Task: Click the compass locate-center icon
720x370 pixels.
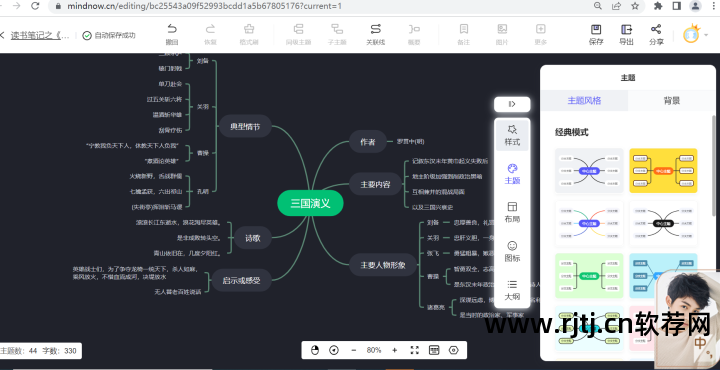Action: pos(334,350)
